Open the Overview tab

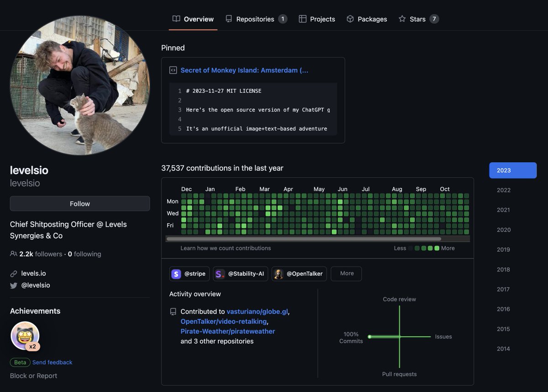[x=193, y=19]
